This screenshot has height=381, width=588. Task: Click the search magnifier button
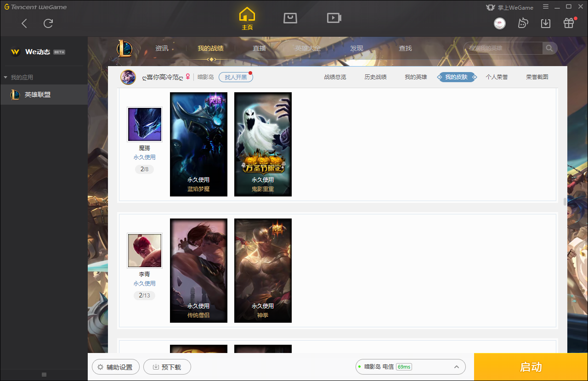549,48
